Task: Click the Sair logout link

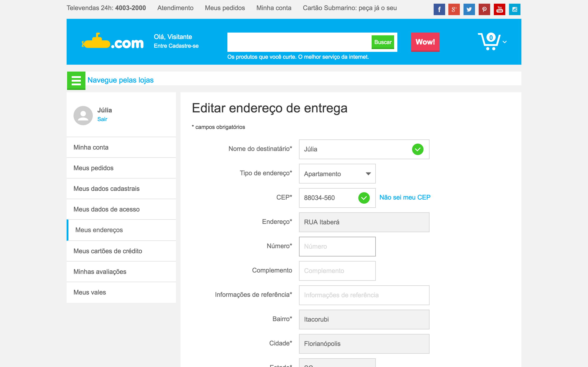Action: click(102, 119)
